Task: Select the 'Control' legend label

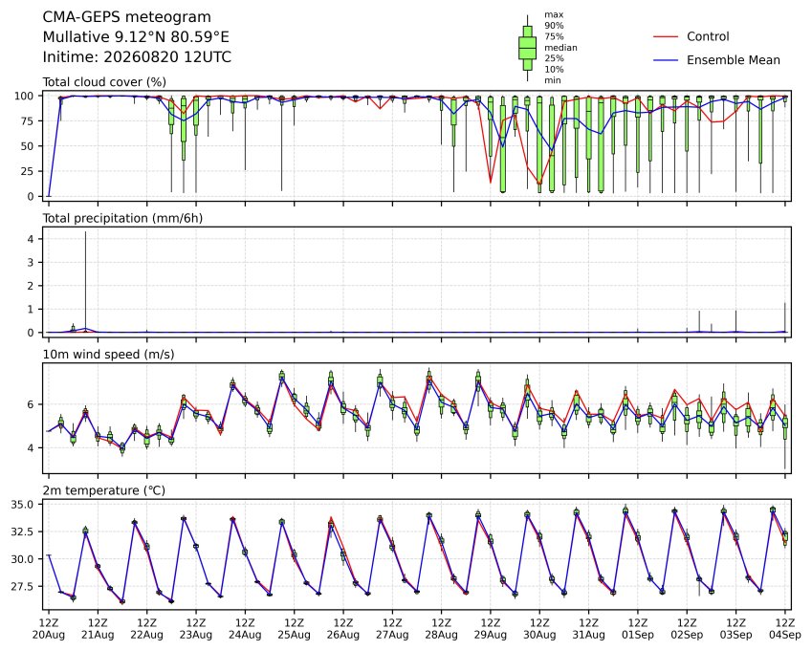Action: click(x=708, y=36)
